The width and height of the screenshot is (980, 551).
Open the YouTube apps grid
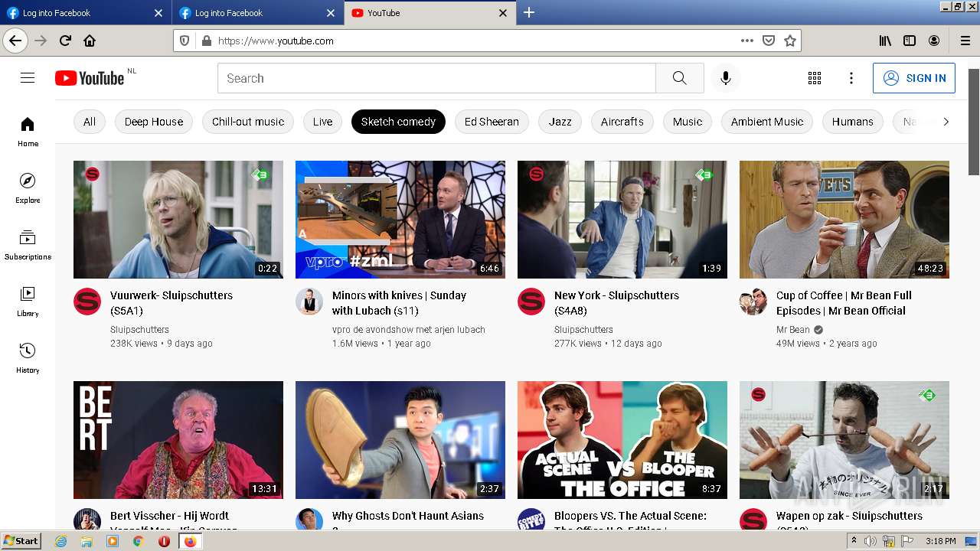tap(815, 78)
